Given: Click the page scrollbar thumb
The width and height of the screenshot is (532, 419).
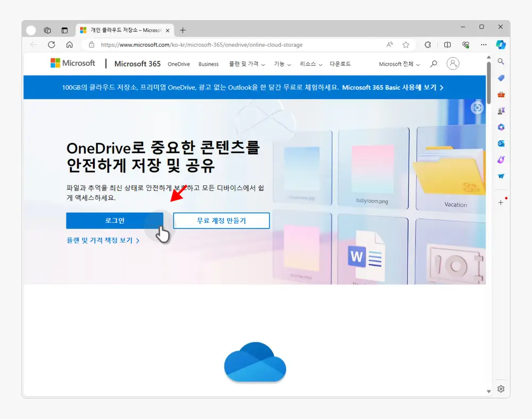Looking at the screenshot, I should click(x=488, y=83).
